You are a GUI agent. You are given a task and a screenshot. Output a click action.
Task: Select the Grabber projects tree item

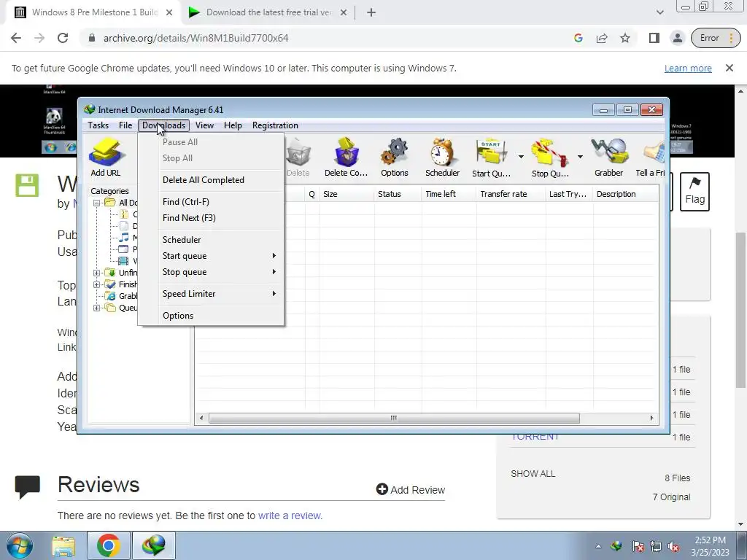tap(120, 296)
